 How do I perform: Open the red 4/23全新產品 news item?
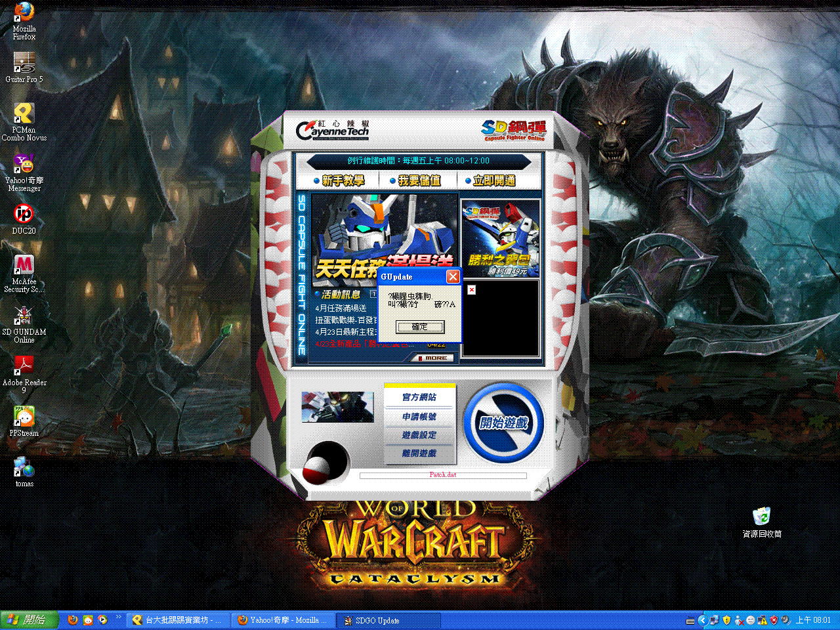(x=364, y=344)
